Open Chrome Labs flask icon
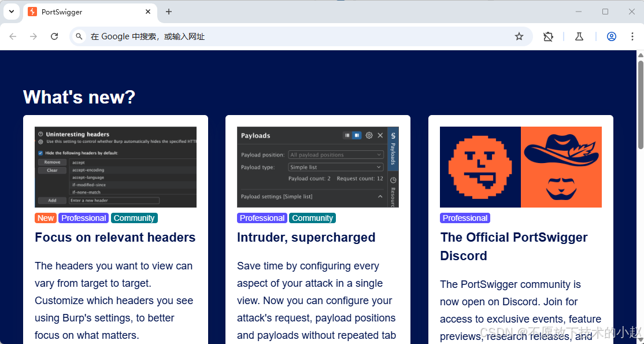The image size is (644, 344). [x=579, y=36]
